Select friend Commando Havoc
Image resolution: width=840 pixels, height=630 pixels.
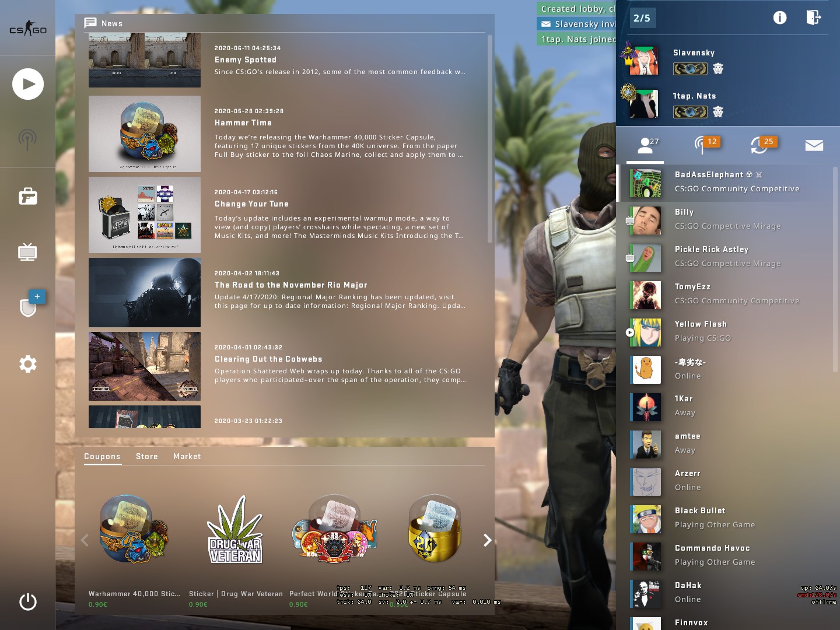click(724, 556)
